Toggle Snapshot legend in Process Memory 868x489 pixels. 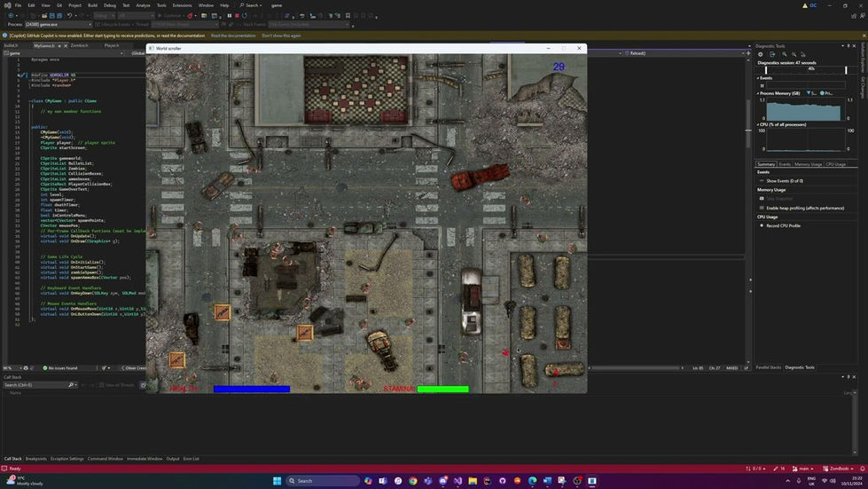point(811,93)
